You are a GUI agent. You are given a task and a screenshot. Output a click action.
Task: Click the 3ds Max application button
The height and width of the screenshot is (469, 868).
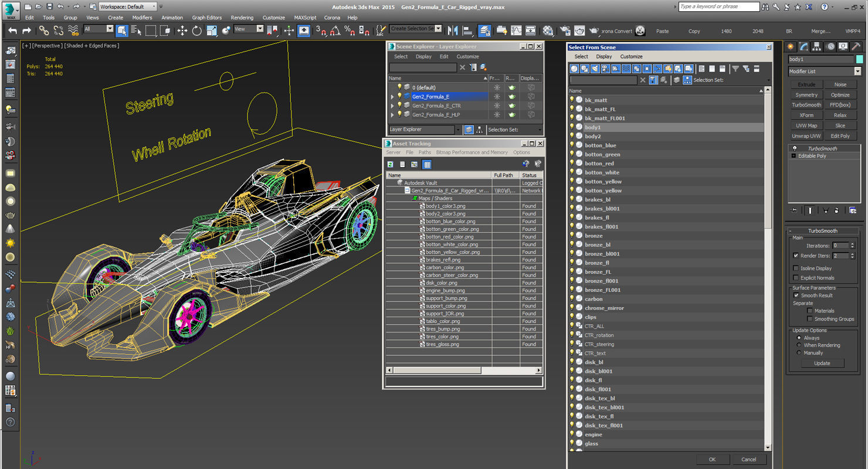(11, 9)
